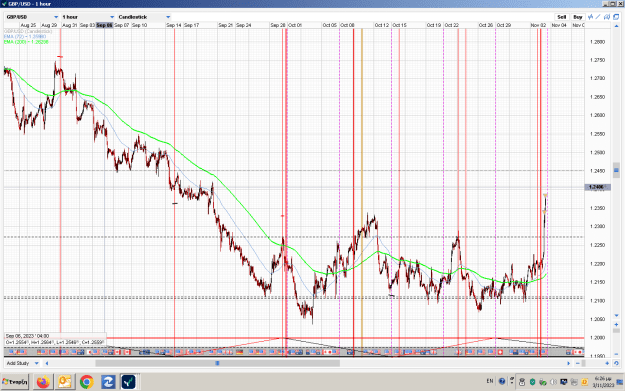Open the GBP/USD symbol dropdown

(x=32, y=17)
